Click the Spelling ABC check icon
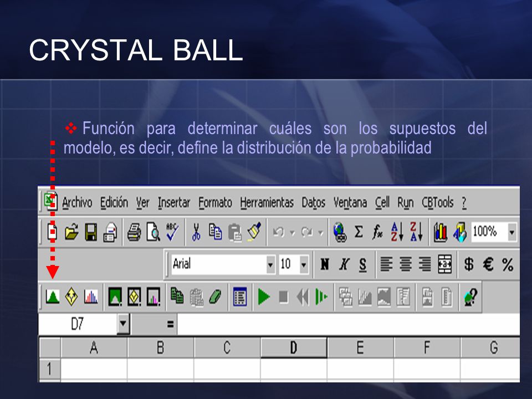Screen dimensions: 532x399 (172, 232)
